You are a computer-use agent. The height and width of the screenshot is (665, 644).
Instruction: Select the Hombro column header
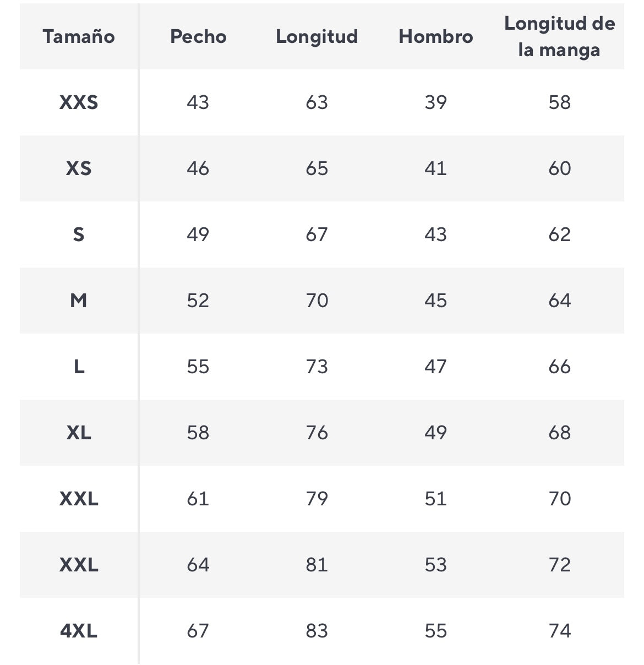436,36
